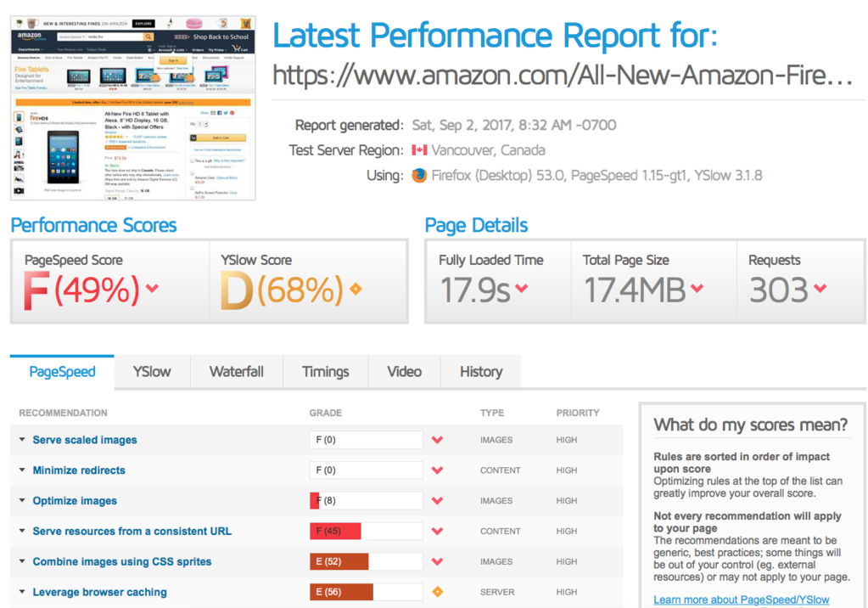
Task: Click the report generated date text
Action: (513, 126)
